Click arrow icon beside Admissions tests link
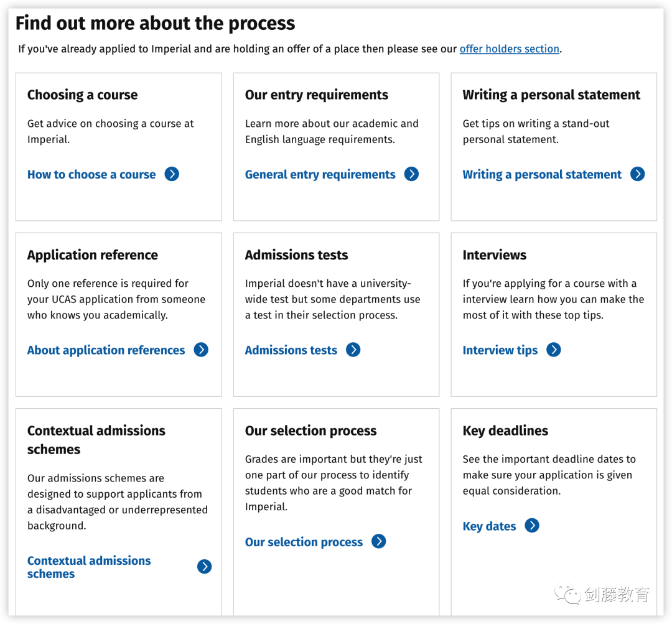This screenshot has width=672, height=624. tap(353, 350)
